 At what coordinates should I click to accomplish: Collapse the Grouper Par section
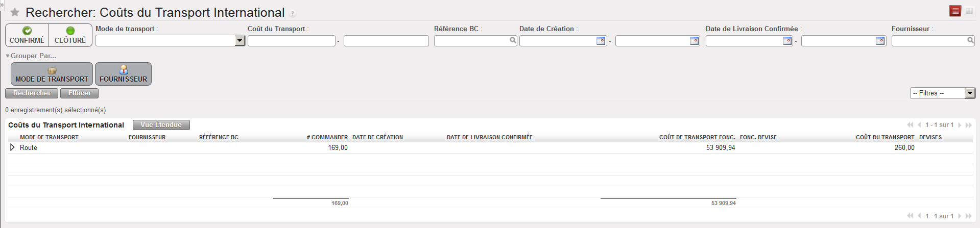[31, 56]
